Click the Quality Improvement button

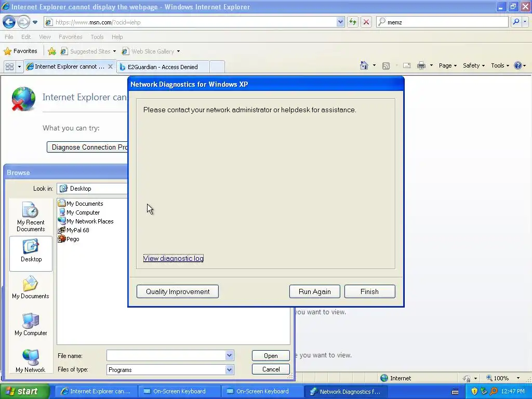click(x=178, y=291)
